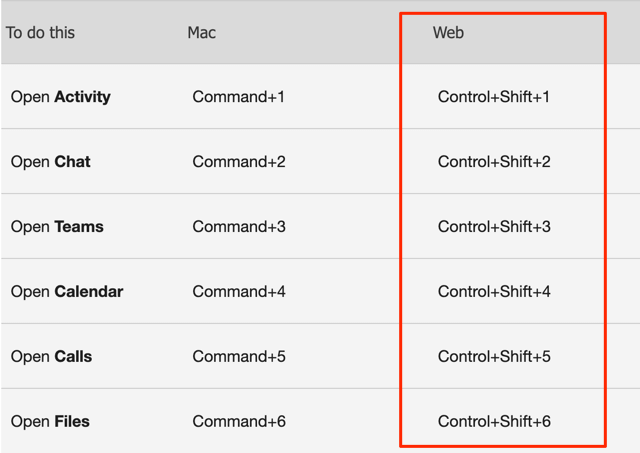
Task: Select the Control+Shift+3 cell
Action: click(x=494, y=227)
